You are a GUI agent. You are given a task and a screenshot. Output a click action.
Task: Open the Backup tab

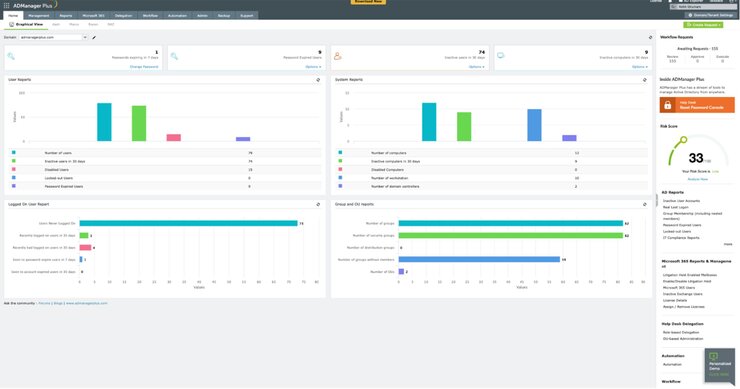point(224,16)
